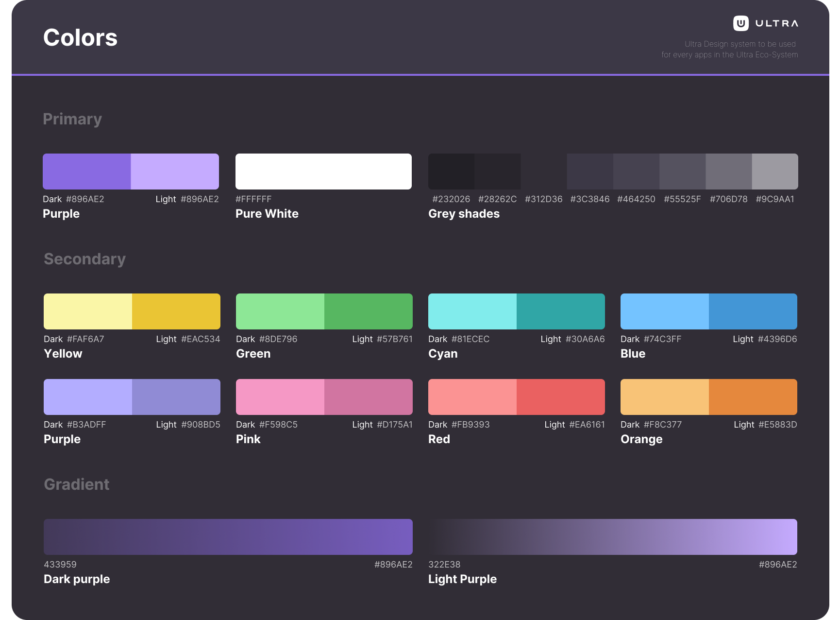Click the Dark purple gradient bar
The image size is (840, 620).
228,537
